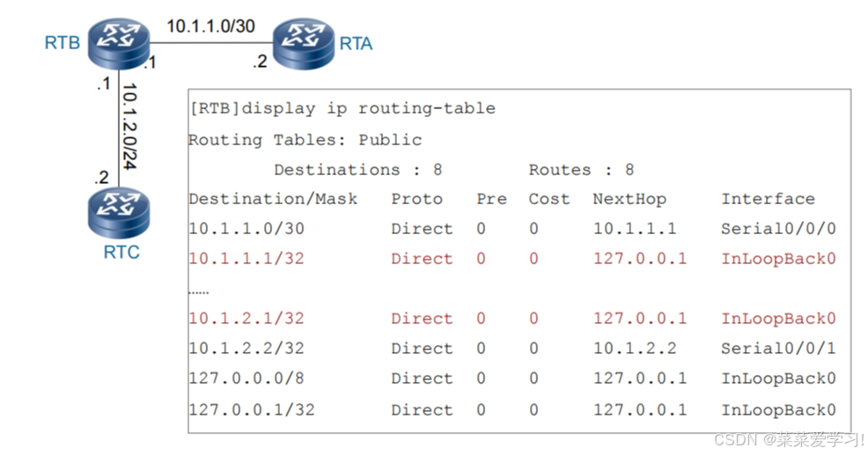Click the Destination/Mask column header
This screenshot has height=455, width=868.
pos(273,199)
